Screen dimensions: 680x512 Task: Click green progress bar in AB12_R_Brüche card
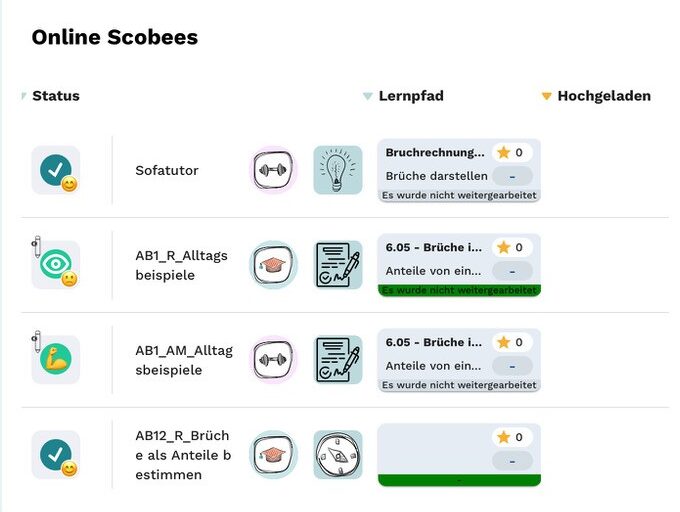pos(459,480)
